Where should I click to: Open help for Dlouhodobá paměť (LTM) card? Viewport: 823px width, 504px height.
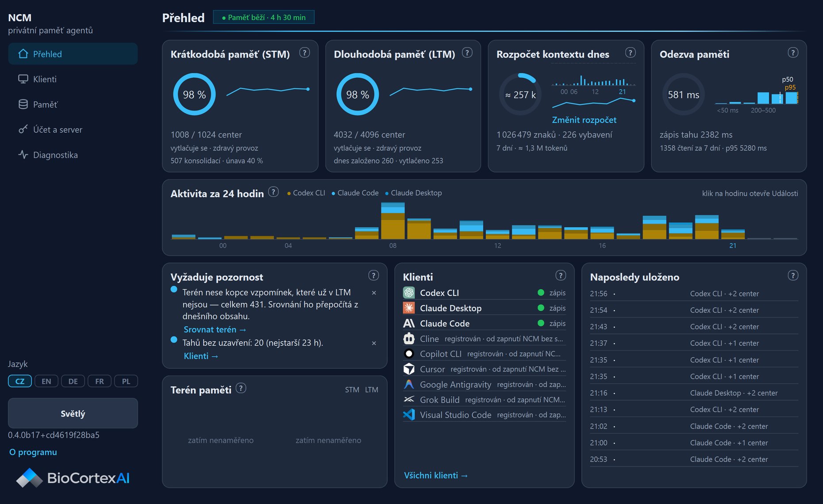[467, 53]
